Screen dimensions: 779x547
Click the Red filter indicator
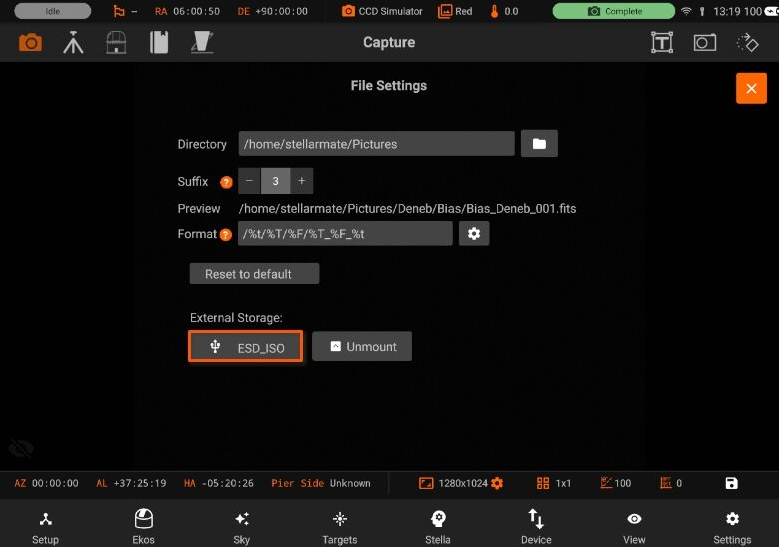455,11
